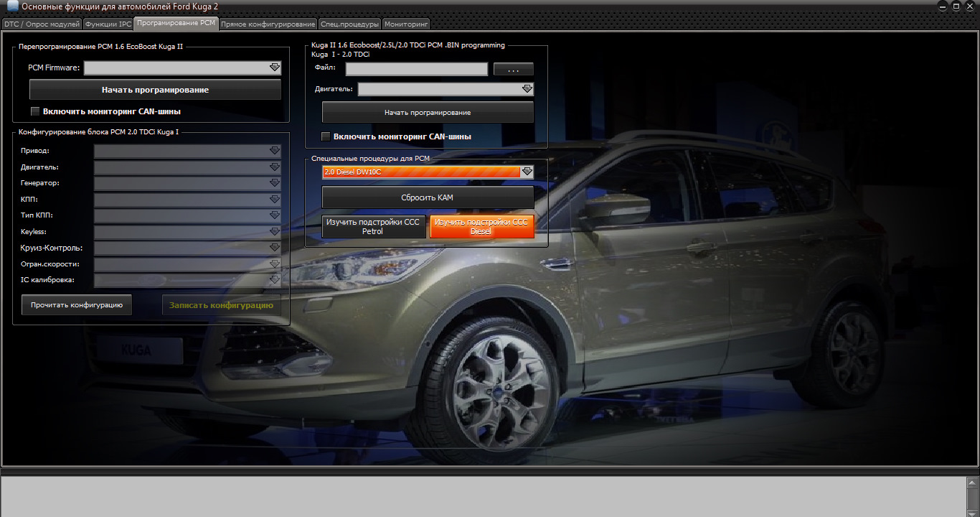Screen dimensions: 980x517
Task: Click the browse "..." file button
Action: tap(514, 69)
